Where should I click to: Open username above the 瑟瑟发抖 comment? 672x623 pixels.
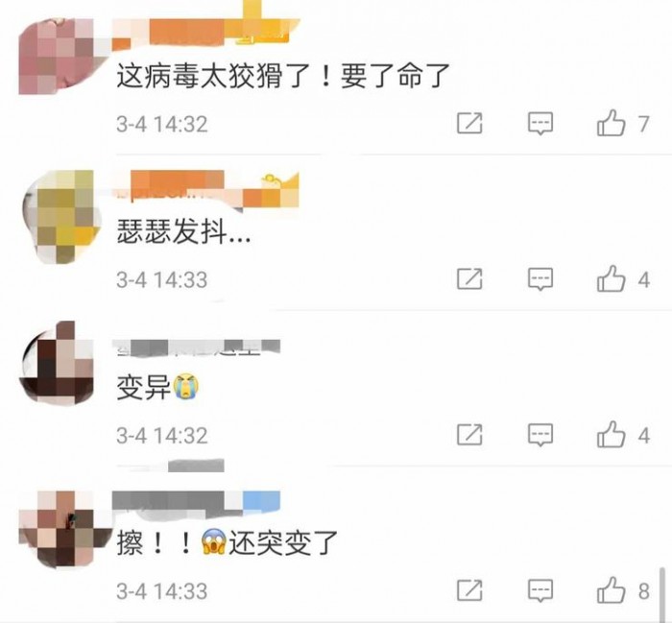(x=205, y=188)
